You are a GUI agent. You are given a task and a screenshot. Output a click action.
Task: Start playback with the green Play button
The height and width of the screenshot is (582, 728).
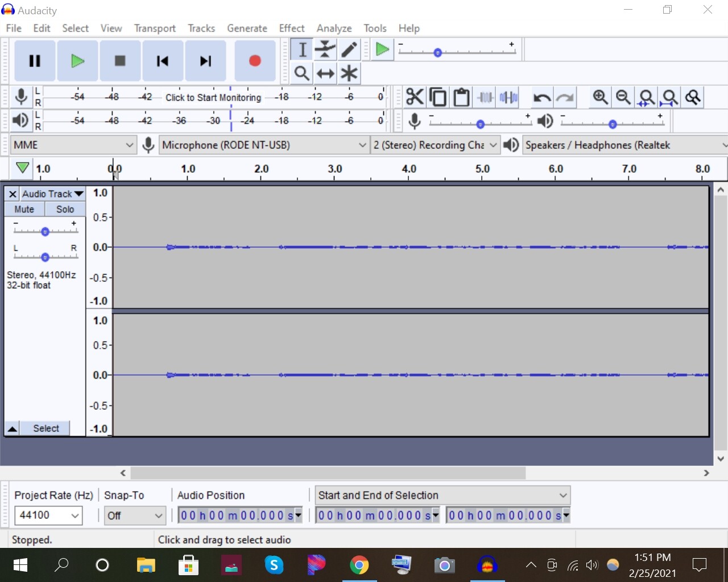pyautogui.click(x=77, y=61)
